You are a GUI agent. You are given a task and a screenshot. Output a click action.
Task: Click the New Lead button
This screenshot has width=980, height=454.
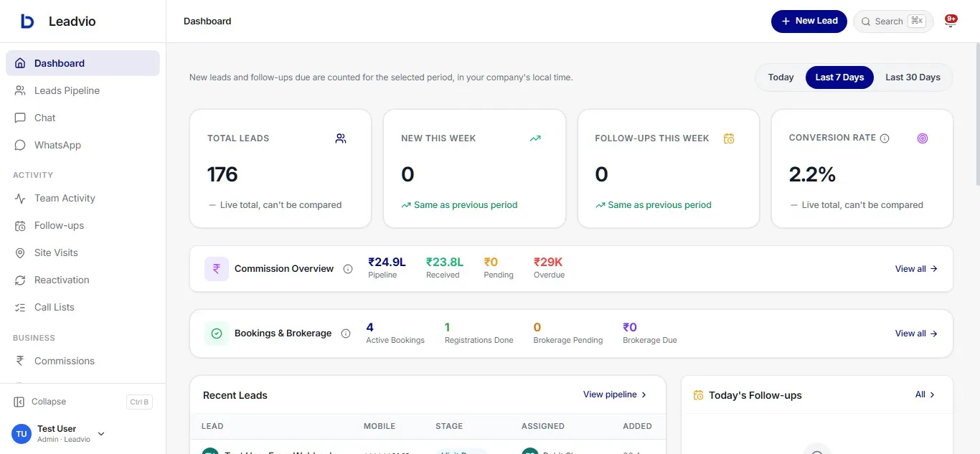pos(809,22)
